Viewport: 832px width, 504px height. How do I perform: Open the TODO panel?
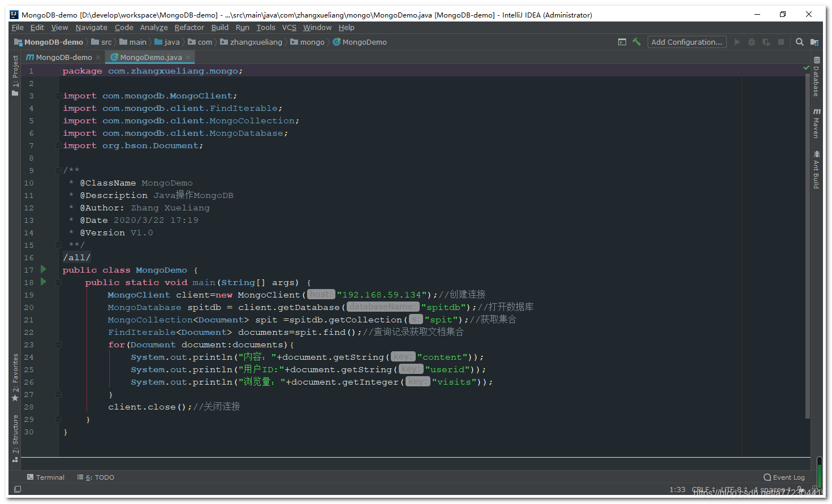pos(95,477)
